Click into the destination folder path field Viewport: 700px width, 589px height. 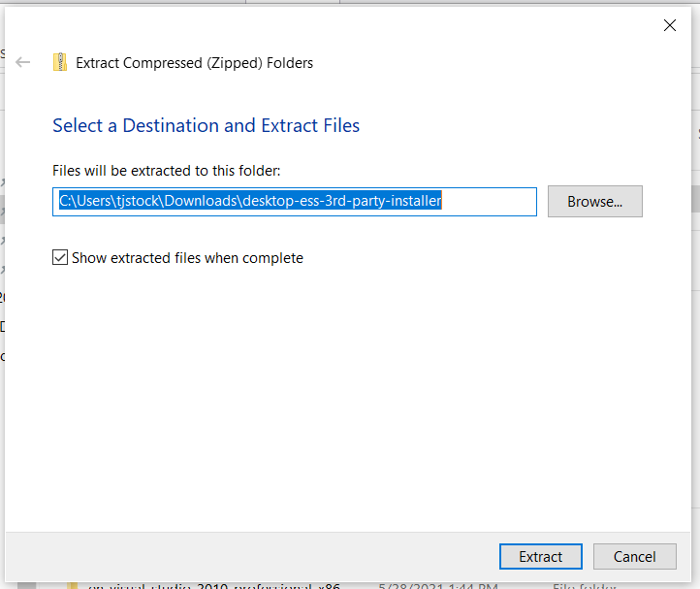294,202
